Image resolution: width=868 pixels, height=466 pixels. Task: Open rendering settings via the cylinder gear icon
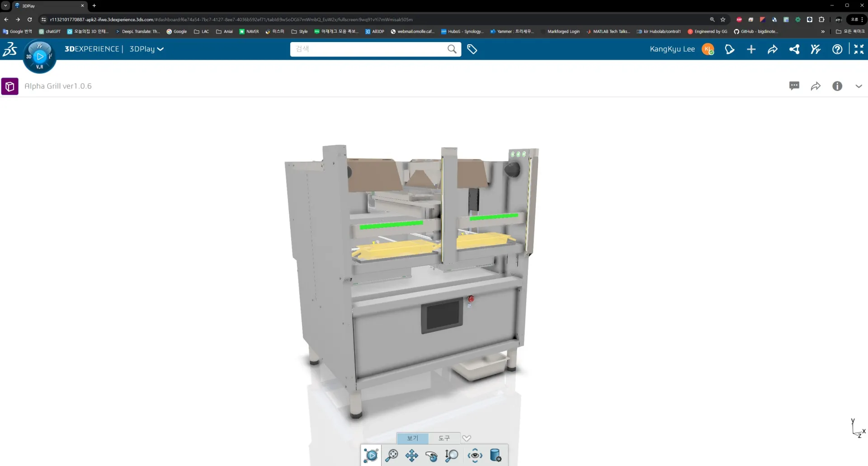click(495, 456)
